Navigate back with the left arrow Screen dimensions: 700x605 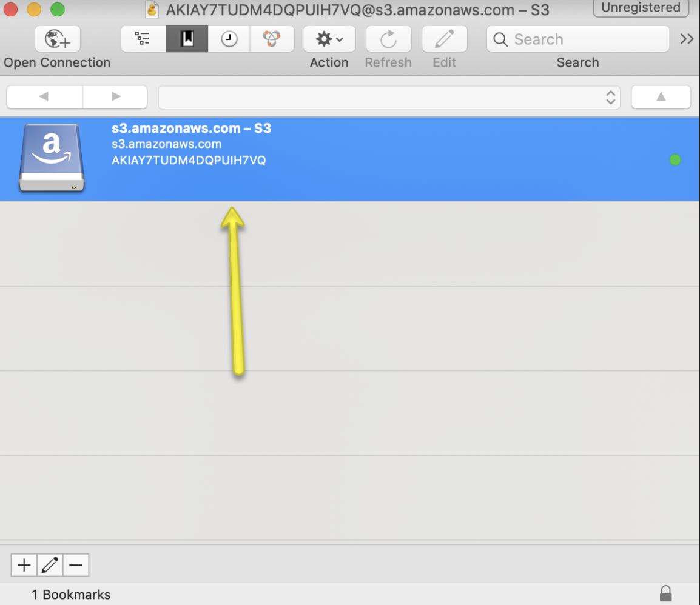[45, 96]
